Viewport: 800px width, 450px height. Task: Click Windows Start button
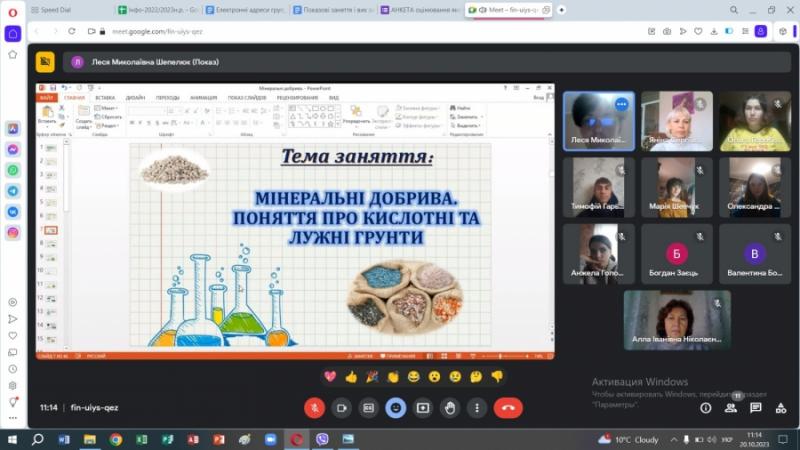[x=12, y=439]
